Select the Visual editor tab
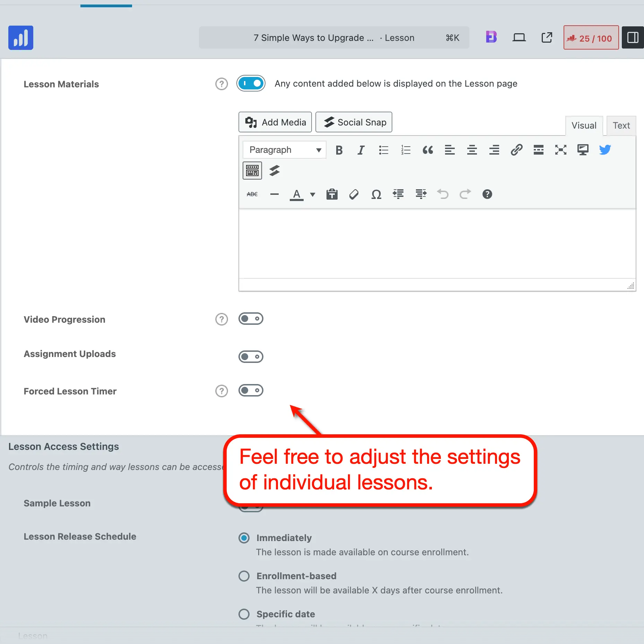The width and height of the screenshot is (644, 644). tap(584, 125)
